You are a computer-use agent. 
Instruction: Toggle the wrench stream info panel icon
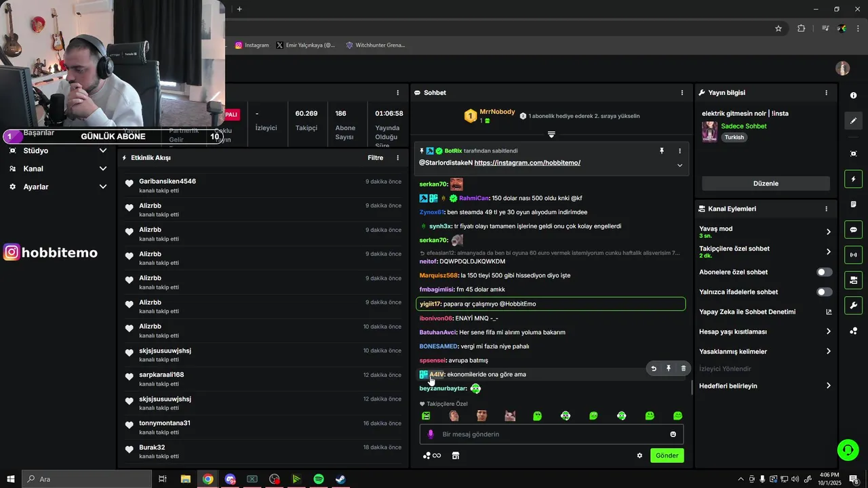(x=853, y=305)
